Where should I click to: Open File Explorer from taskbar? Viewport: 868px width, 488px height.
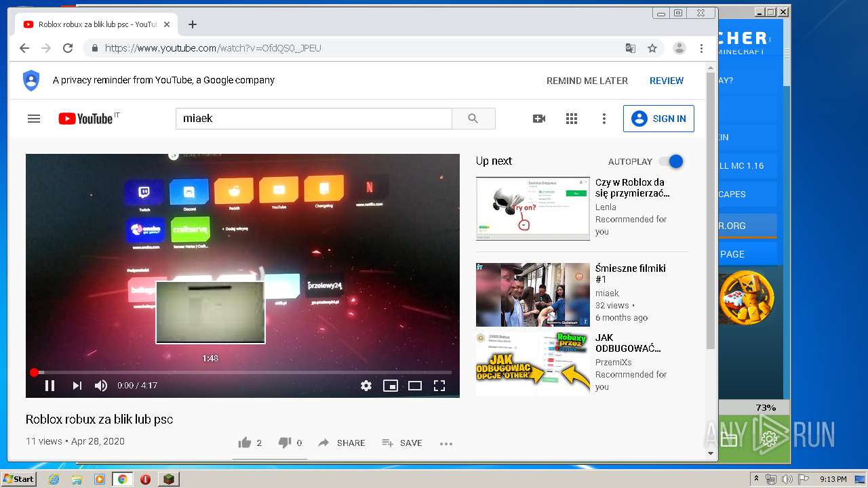click(x=77, y=479)
